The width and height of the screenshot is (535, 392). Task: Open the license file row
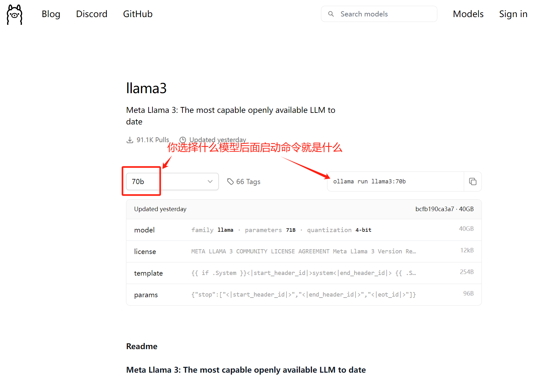(x=304, y=251)
